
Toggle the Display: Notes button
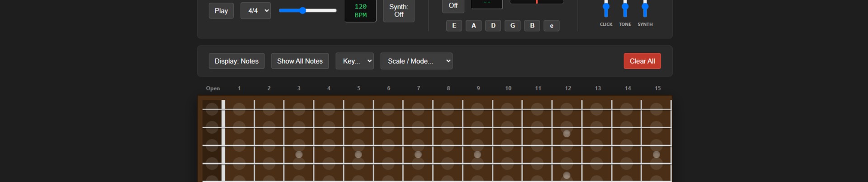[x=236, y=61]
